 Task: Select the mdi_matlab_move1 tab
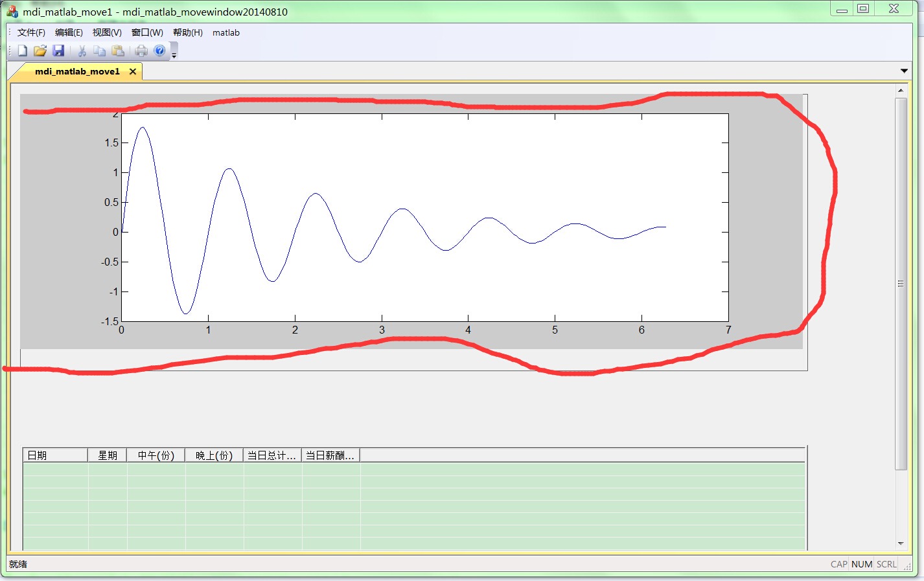click(77, 71)
